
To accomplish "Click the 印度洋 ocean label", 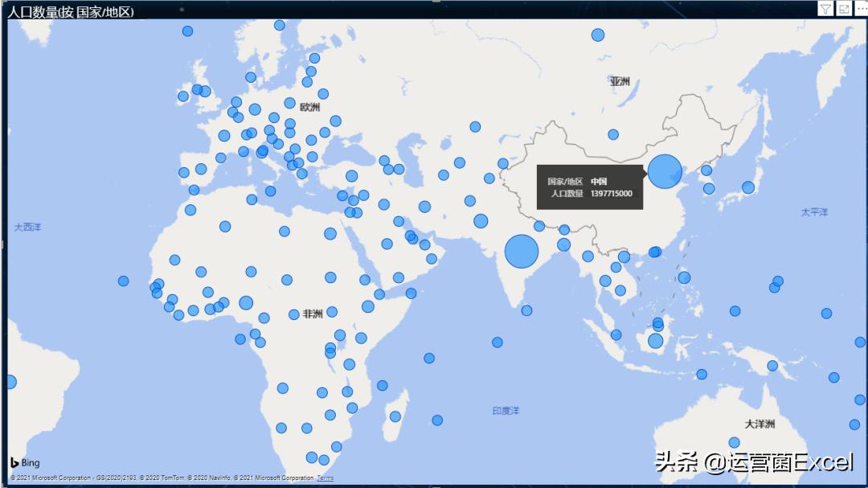I will pyautogui.click(x=506, y=411).
